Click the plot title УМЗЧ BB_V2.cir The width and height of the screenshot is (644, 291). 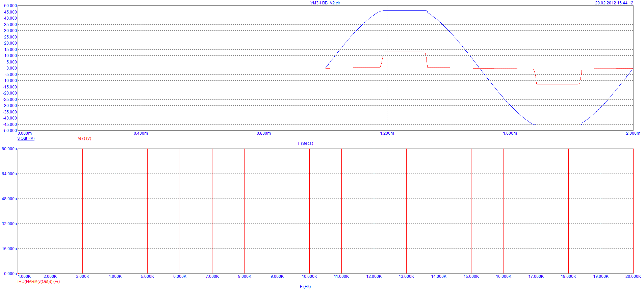point(325,3)
